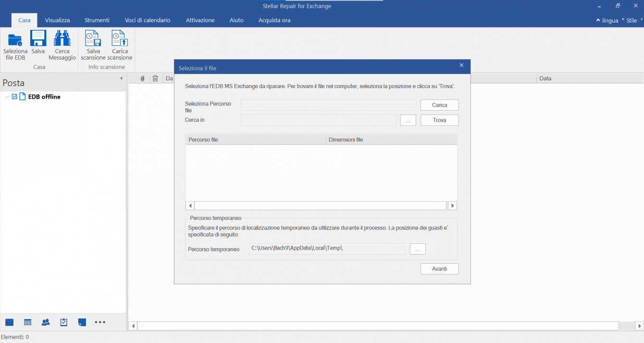
Task: Open the contacts view icon at bottom
Action: [x=46, y=322]
